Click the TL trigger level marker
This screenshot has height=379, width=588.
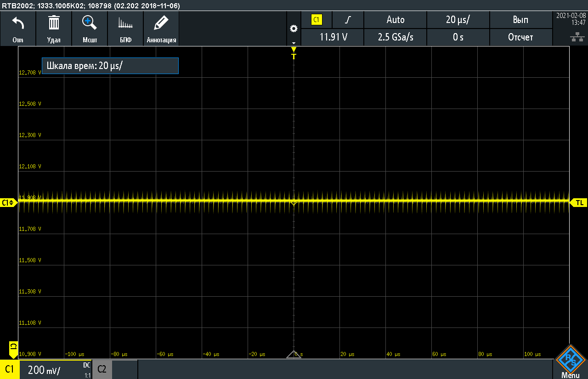[578, 202]
